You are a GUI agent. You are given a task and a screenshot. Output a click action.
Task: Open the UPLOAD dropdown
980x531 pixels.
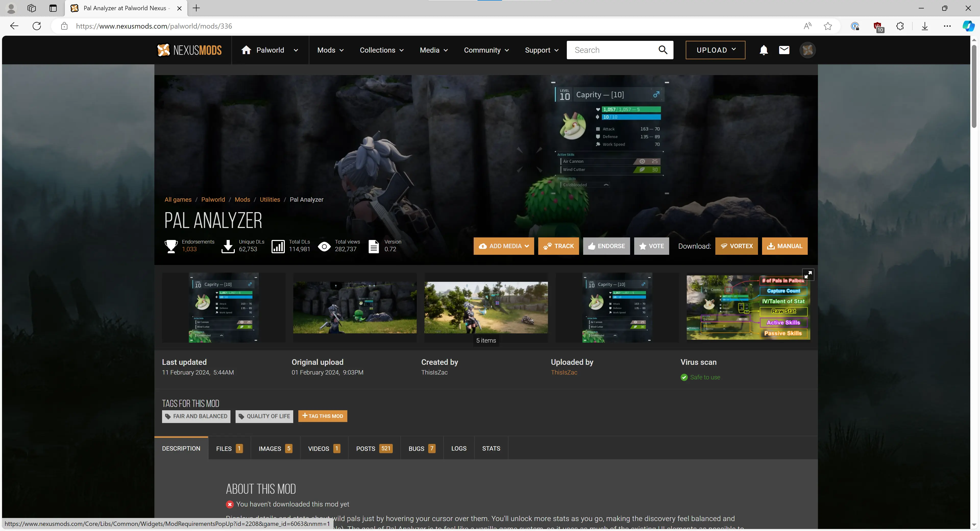point(715,50)
